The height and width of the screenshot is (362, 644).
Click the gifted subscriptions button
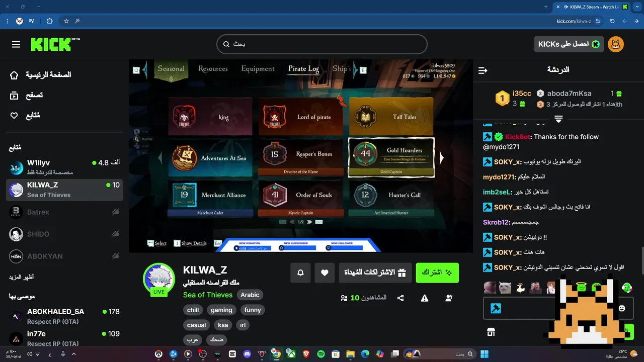375,273
